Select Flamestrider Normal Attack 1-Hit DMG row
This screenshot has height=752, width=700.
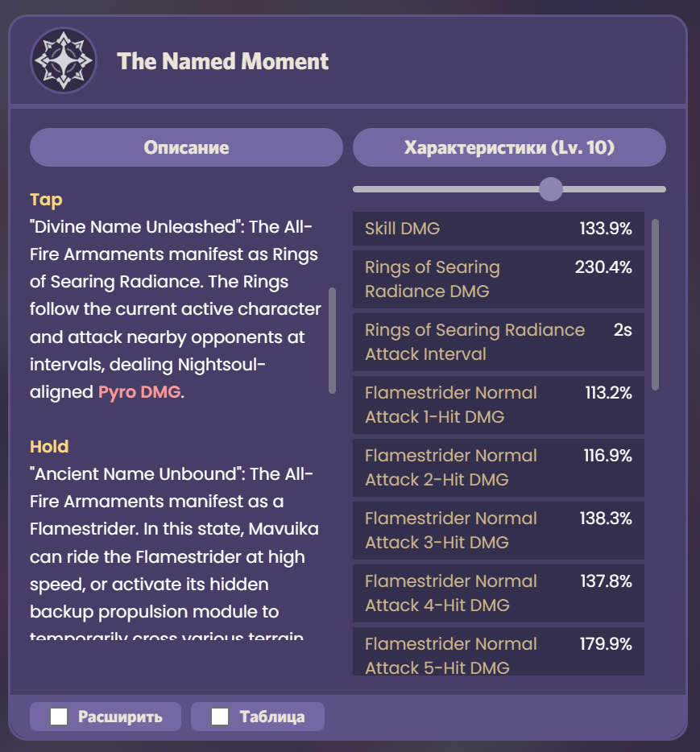[x=498, y=405]
